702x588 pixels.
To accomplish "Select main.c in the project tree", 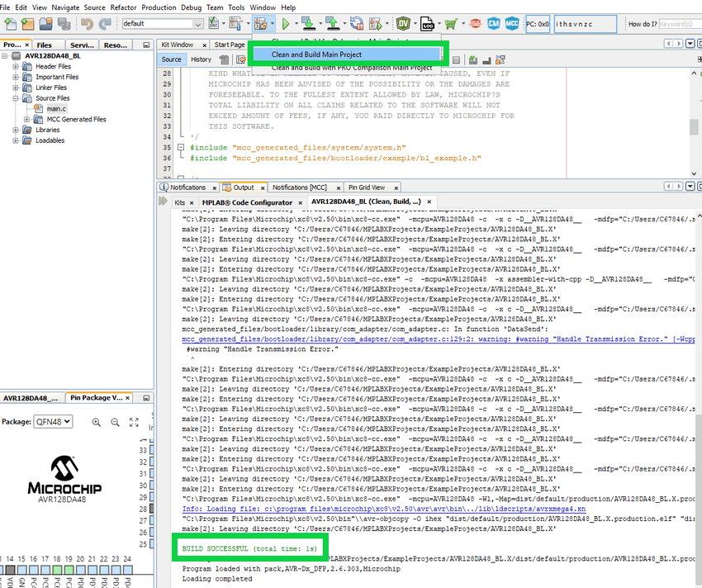I will pyautogui.click(x=55, y=109).
